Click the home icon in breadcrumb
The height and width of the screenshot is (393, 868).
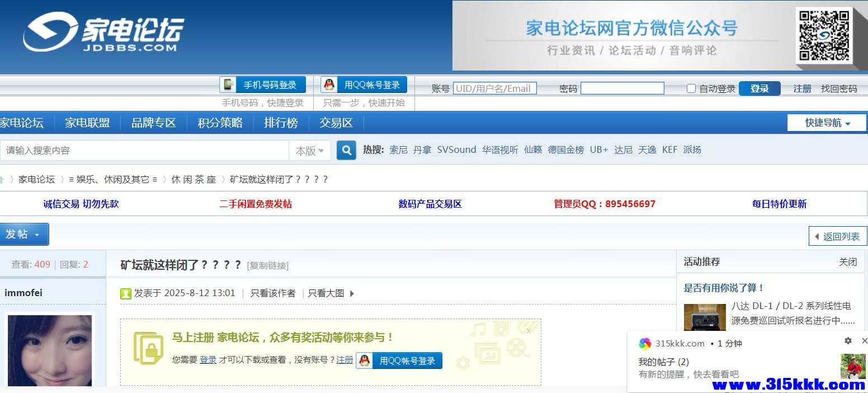pyautogui.click(x=2, y=179)
